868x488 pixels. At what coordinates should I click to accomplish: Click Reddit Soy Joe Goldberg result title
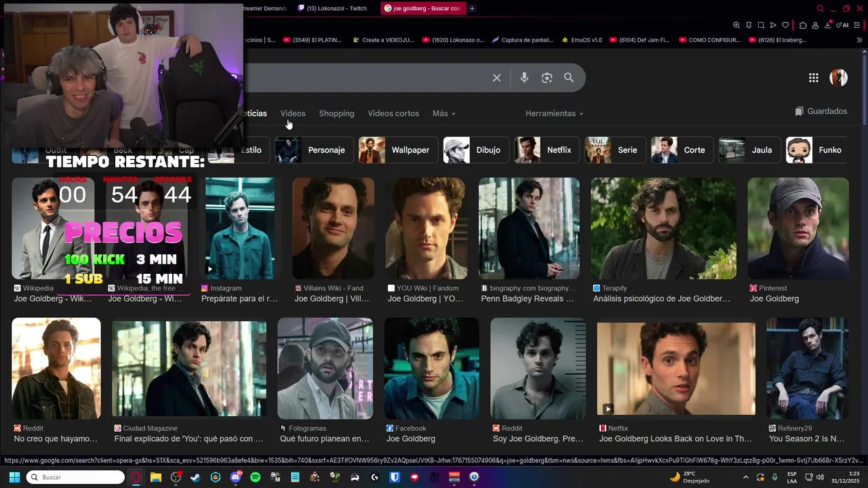[x=538, y=439]
